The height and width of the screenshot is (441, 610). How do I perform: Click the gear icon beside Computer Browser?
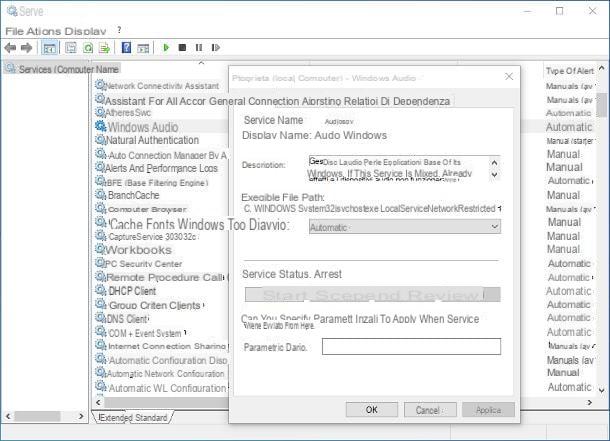pos(100,208)
